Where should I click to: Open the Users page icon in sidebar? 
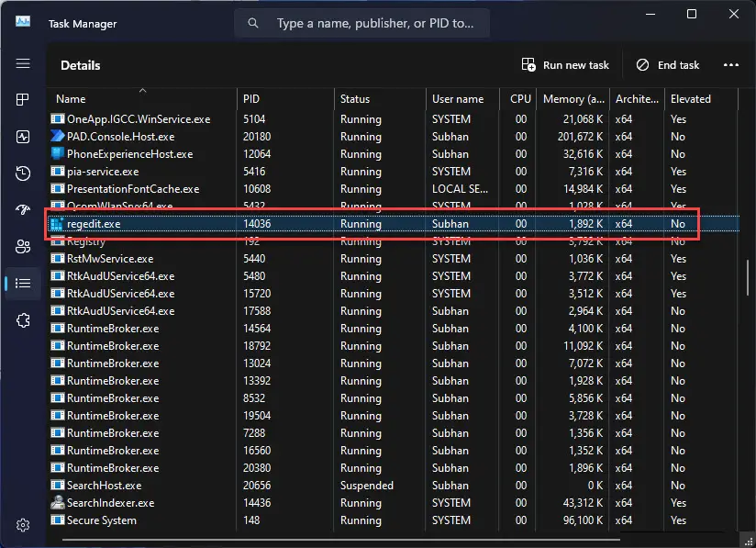pyautogui.click(x=23, y=247)
